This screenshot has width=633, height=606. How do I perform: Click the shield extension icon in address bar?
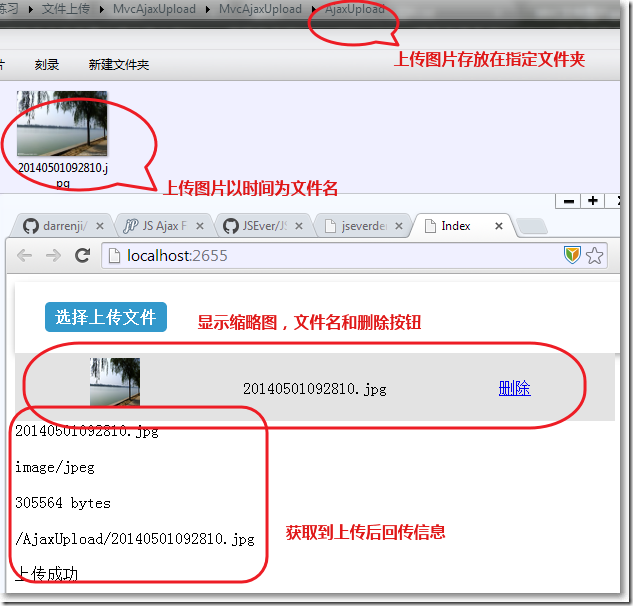572,255
